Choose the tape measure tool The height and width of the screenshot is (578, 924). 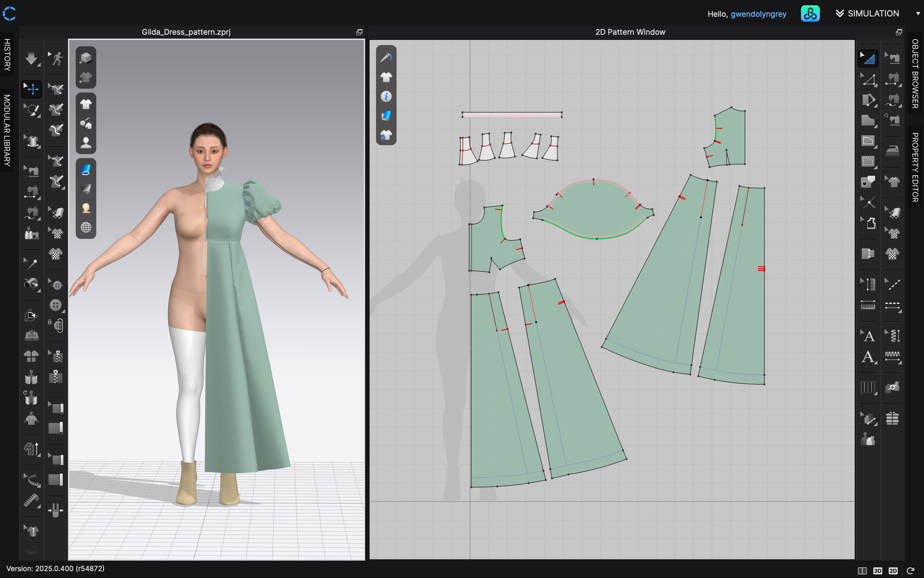(31, 500)
